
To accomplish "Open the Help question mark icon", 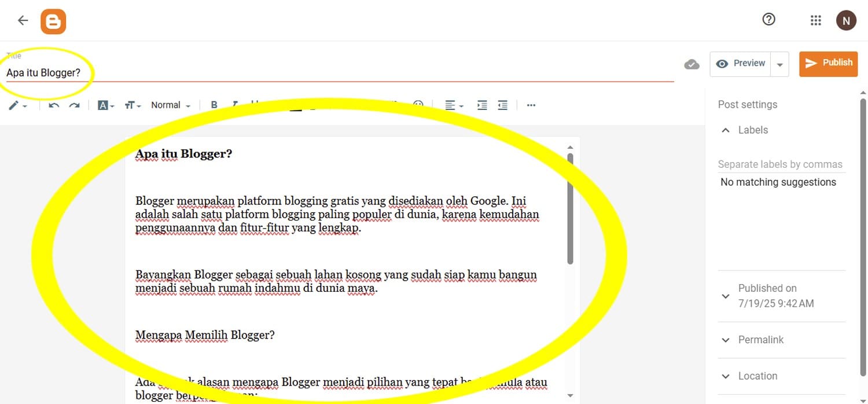I will 768,20.
